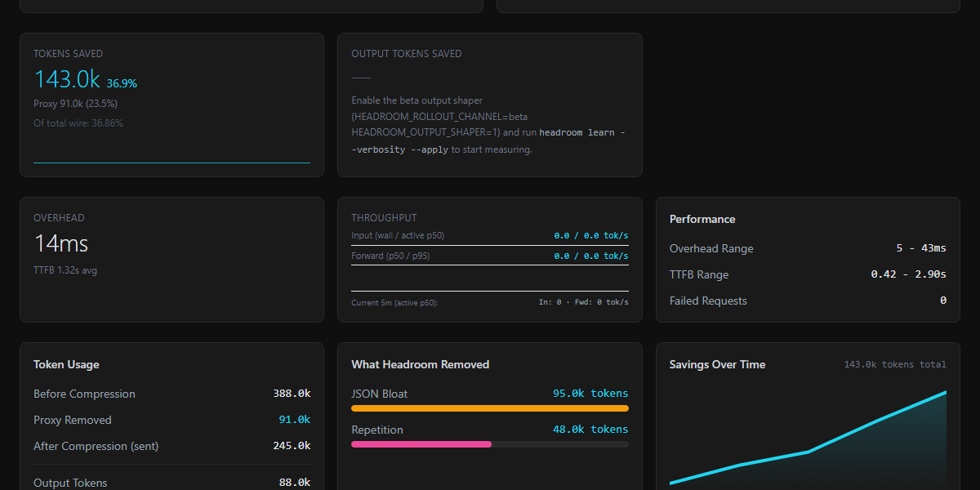Click the 'Forward (p50 / p95)' label
Viewport: 980px width, 490px height.
390,256
